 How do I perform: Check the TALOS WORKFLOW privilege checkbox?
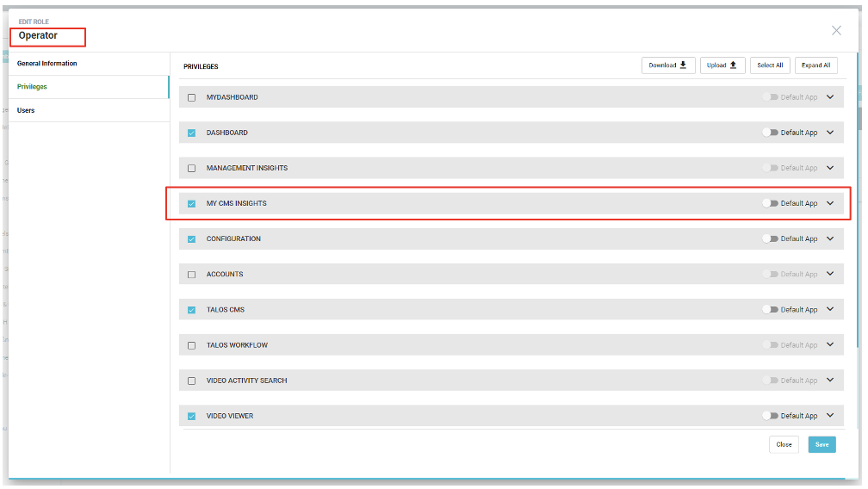(x=192, y=345)
